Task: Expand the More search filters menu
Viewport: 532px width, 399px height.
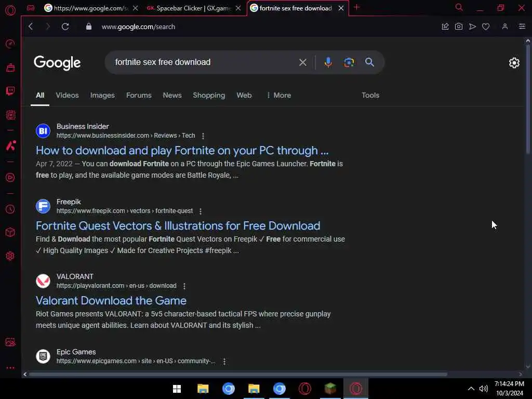Action: tap(278, 96)
